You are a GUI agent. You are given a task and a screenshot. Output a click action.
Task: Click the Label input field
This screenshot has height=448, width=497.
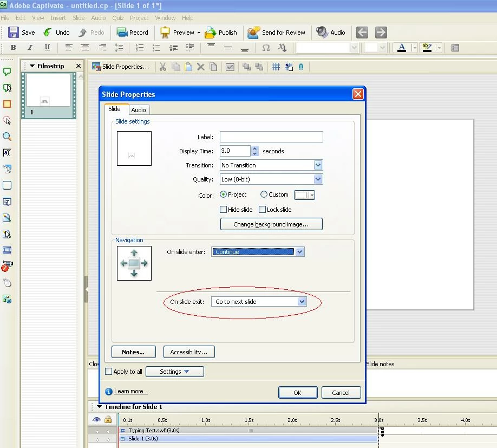tap(271, 137)
